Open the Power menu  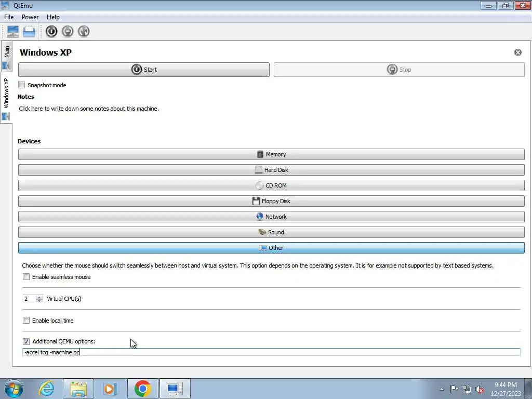click(x=30, y=17)
